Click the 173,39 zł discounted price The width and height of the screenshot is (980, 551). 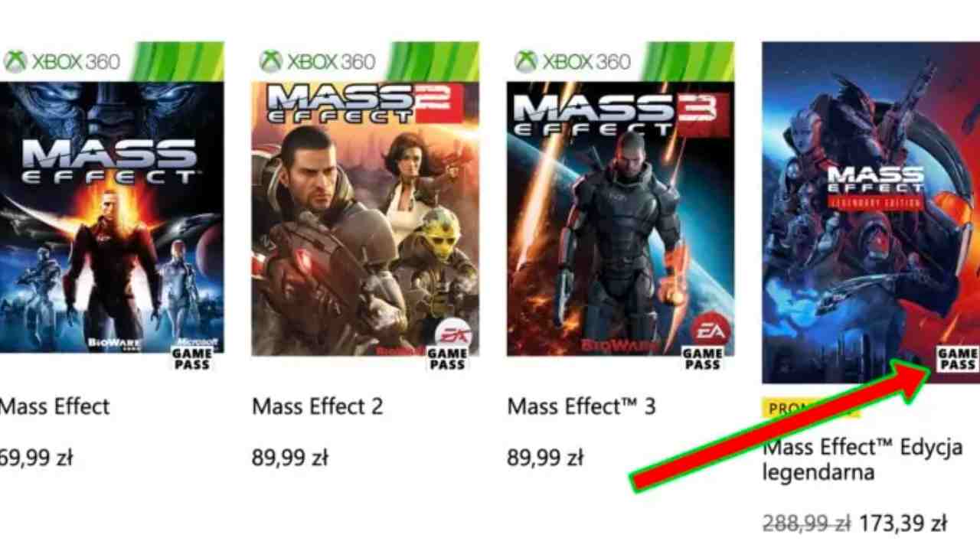tap(903, 523)
